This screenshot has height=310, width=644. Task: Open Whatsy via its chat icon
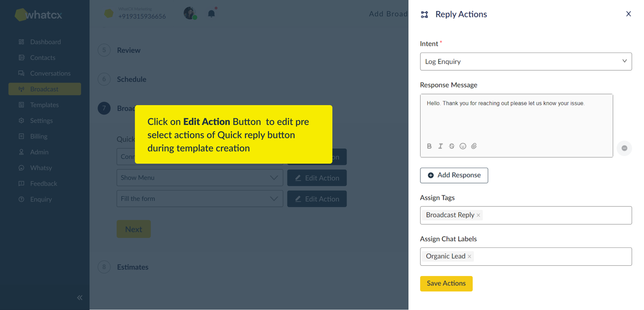21,168
